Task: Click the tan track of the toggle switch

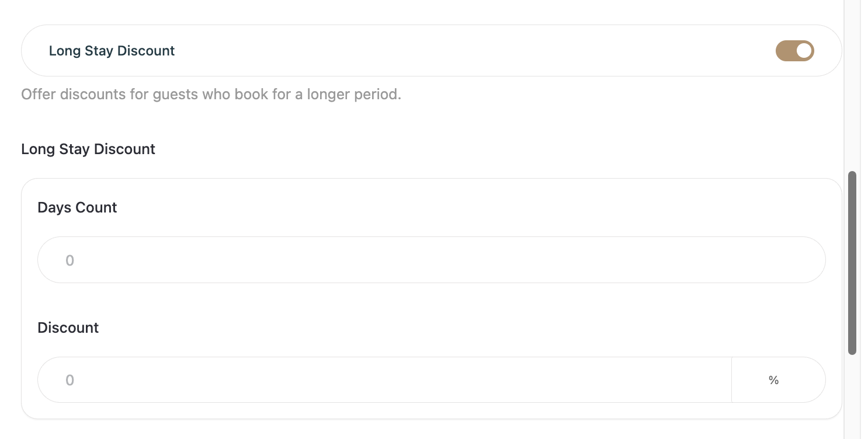Action: click(785, 51)
